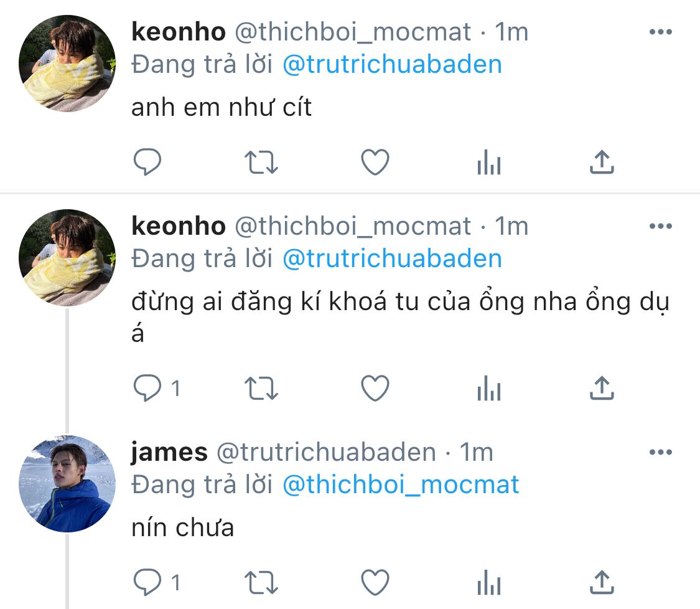Open james's profile picture
Viewport: 700px width, 609px height.
[67, 484]
